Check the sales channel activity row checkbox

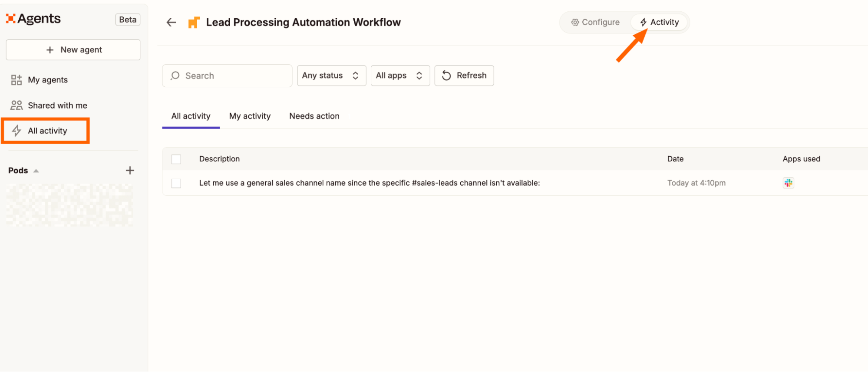176,184
